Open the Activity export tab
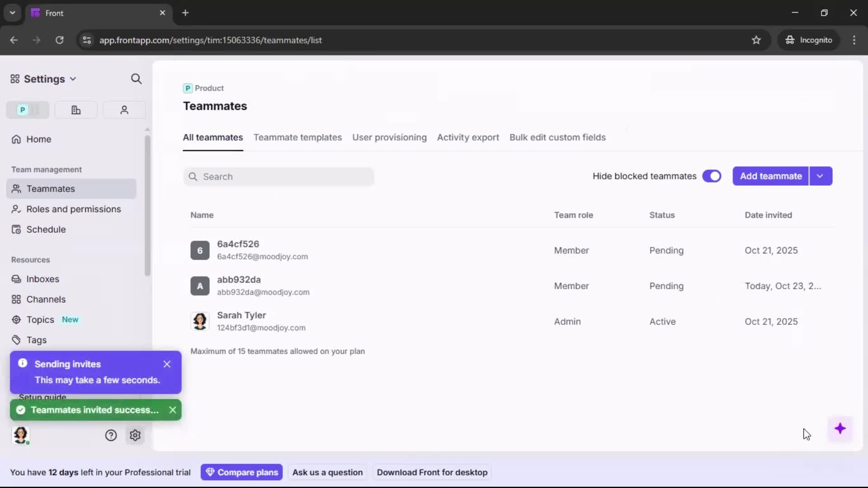 [x=468, y=137]
